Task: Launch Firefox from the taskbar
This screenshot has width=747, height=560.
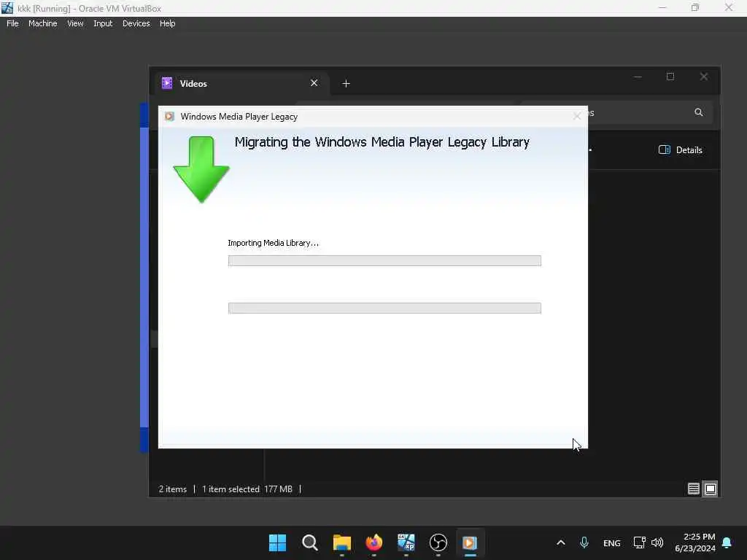Action: click(x=374, y=542)
